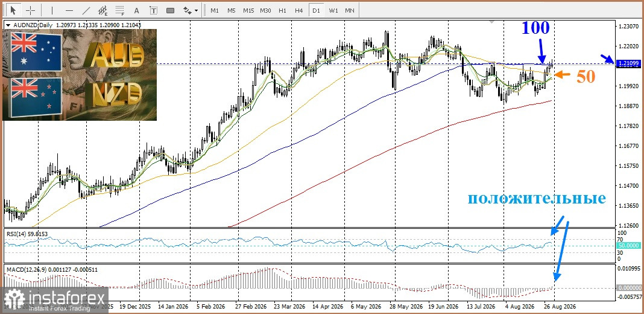Screen dimensions: 644x314
Task: Click the 26 Aug 2026 date label
Action: (x=560, y=307)
